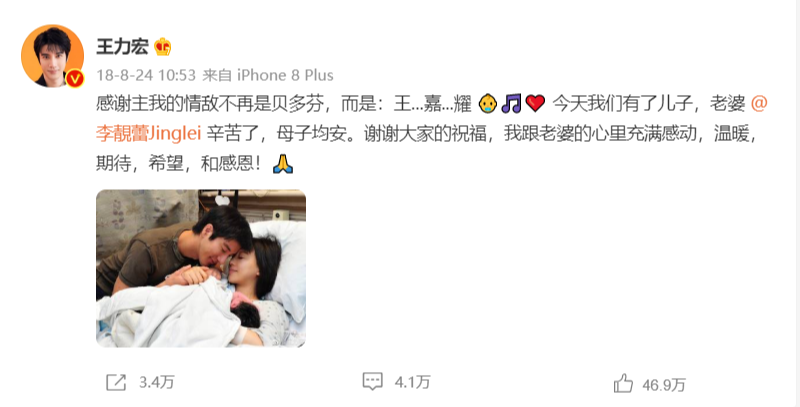Open the 李靓蕾Jinglei mention link
The image size is (800, 407).
149,134
